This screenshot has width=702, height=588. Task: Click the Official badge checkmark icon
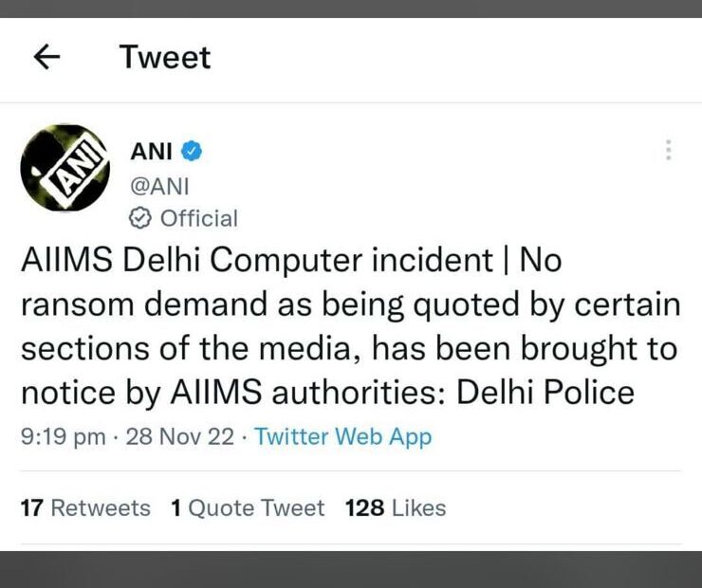[139, 218]
